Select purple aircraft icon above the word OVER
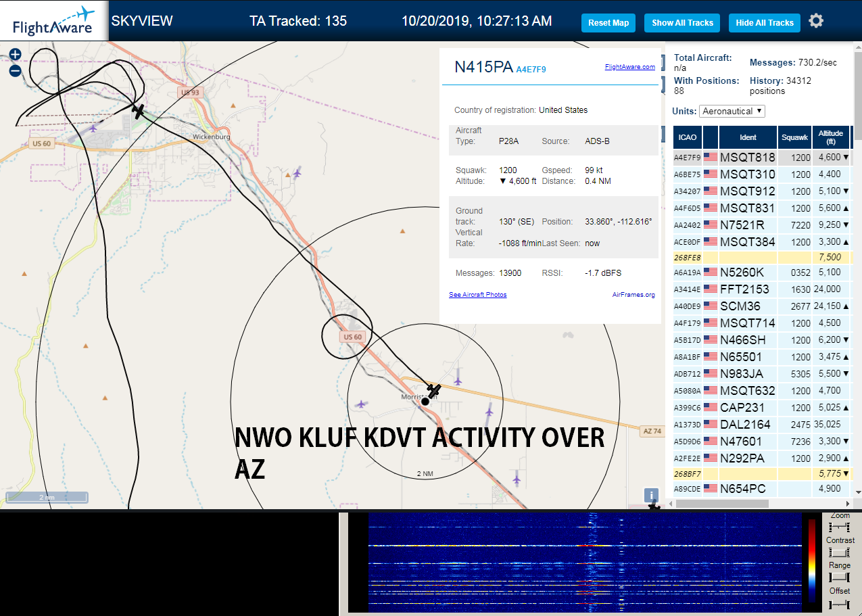This screenshot has height=616, width=862. 489,410
